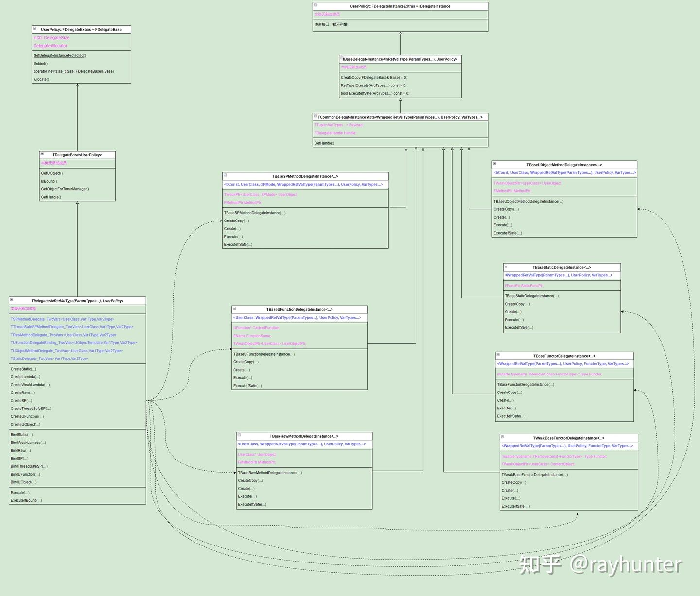
Task: Collapse the TDelegateBase<UserPolicy> class box
Action: point(42,154)
